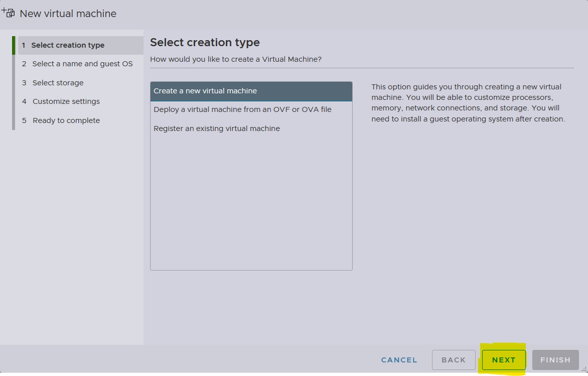
Task: Go to step 1 Select creation type
Action: (68, 45)
